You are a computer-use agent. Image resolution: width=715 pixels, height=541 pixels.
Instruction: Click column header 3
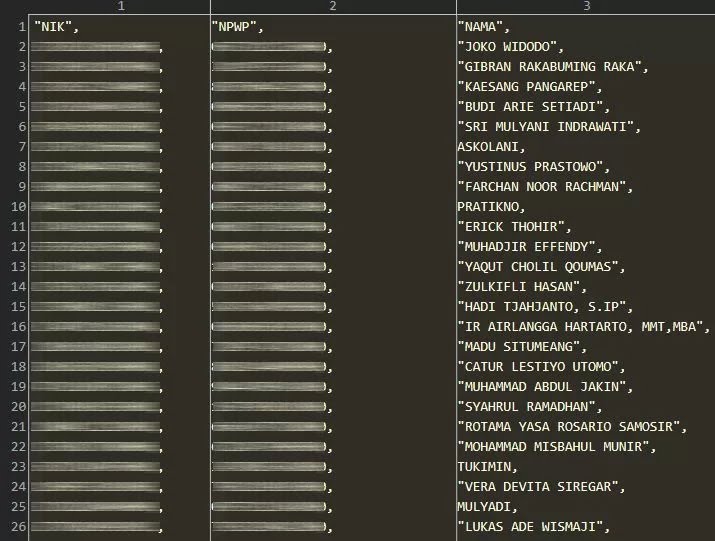(x=586, y=7)
